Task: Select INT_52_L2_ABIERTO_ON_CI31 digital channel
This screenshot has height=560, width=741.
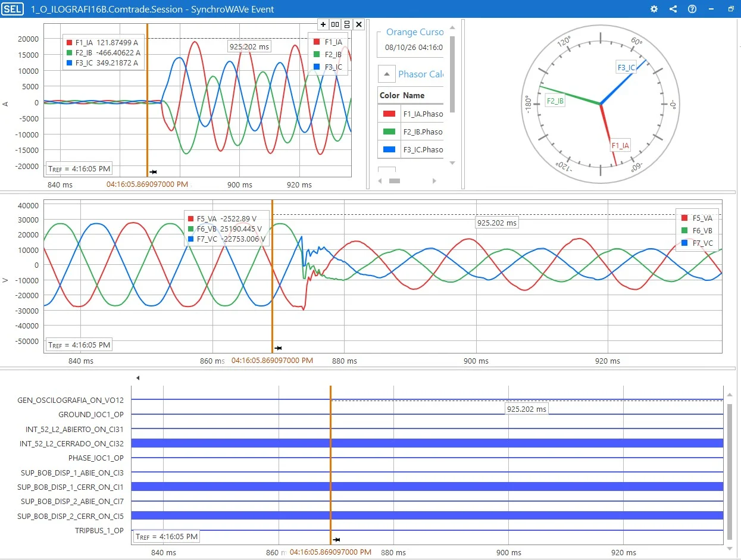Action: 74,429
